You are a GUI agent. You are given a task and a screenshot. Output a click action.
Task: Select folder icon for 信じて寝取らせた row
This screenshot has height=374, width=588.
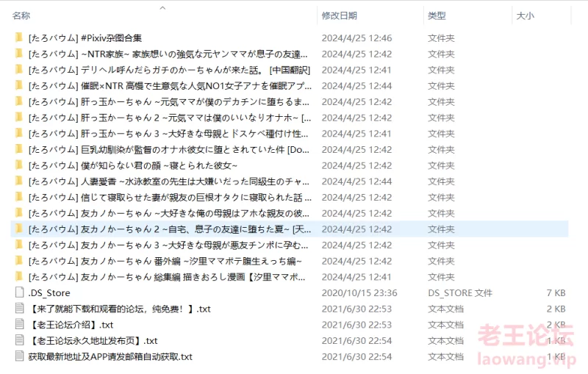[x=19, y=197]
